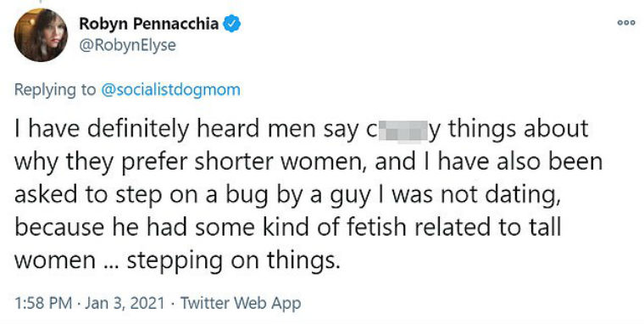Screen dimensions: 644x324
Task: Open the Robyn Pennacchia display name
Action: point(148,24)
